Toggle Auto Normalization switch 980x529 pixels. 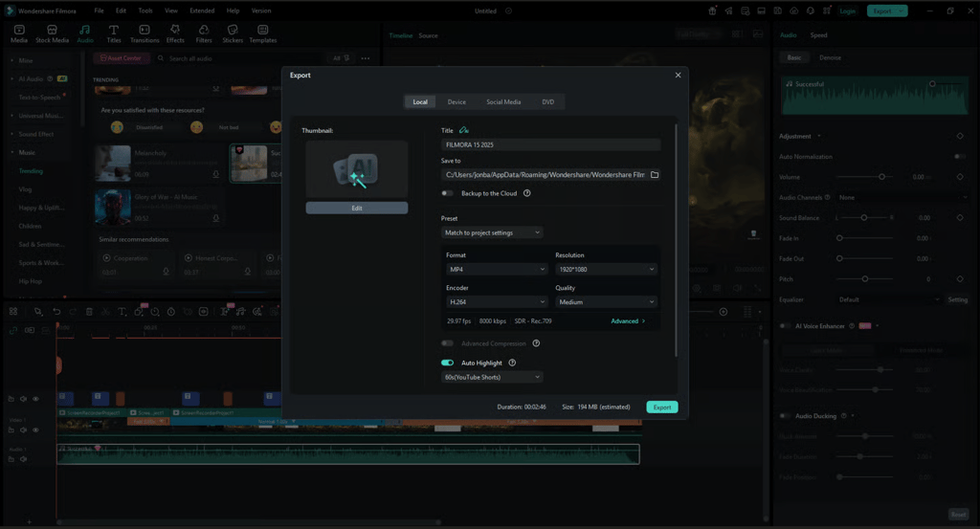[959, 157]
